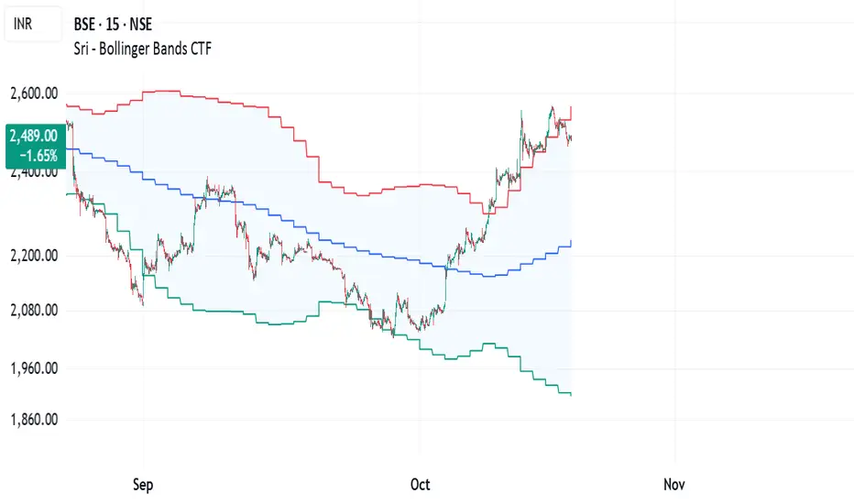Click the -1.65% change value
854x504 pixels.
tap(37, 153)
